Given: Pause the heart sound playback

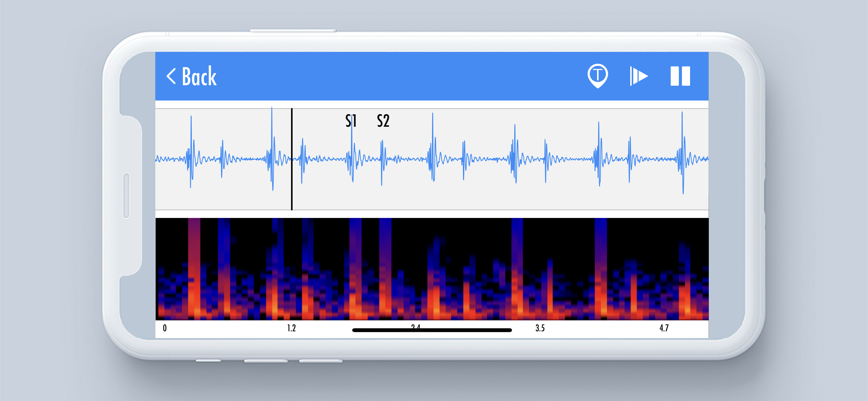Looking at the screenshot, I should (x=680, y=76).
